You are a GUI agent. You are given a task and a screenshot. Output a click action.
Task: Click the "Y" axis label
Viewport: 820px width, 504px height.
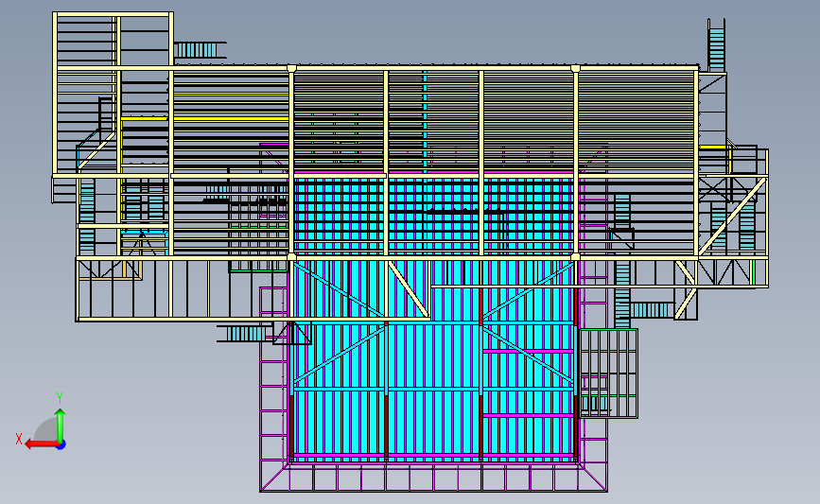[x=60, y=398]
